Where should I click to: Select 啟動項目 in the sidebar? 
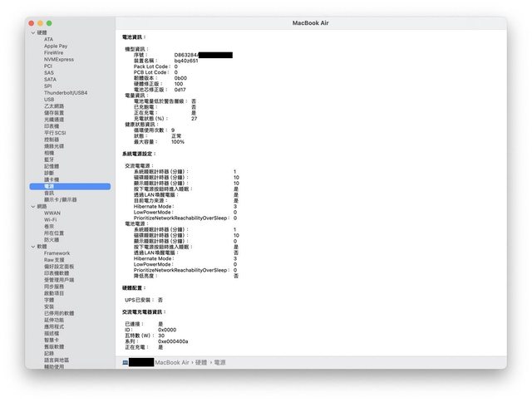(x=54, y=293)
